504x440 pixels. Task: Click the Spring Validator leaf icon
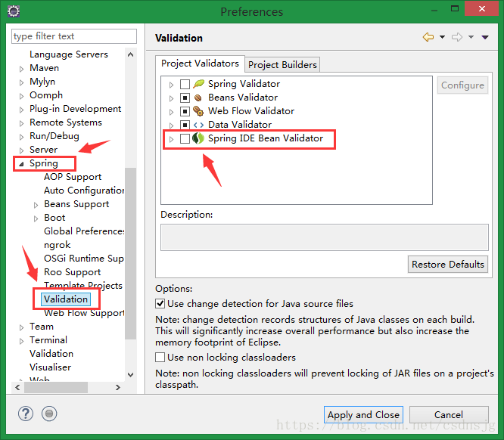tap(198, 84)
